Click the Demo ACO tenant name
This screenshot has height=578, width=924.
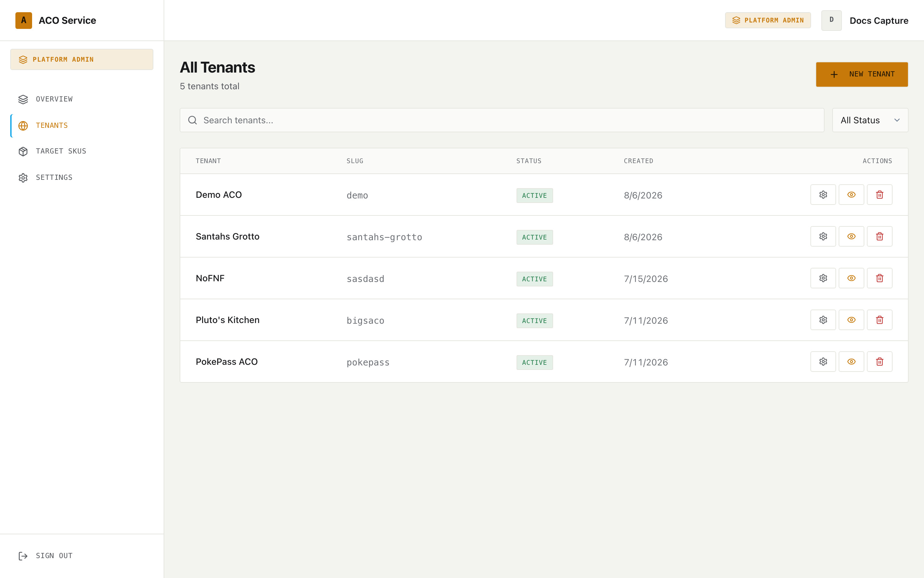point(218,195)
